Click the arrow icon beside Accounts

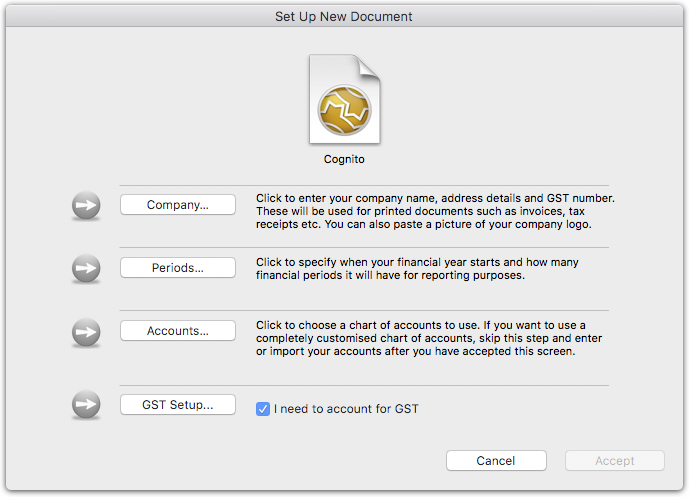86,332
